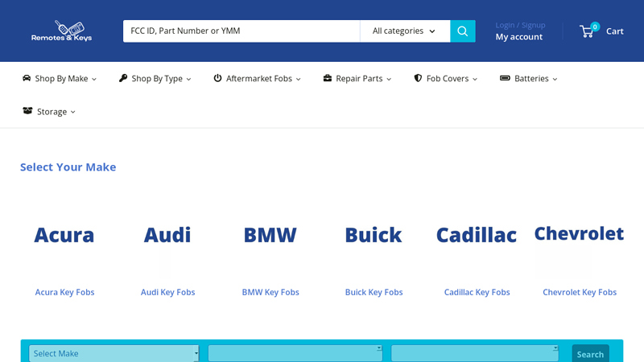Click the FCC ID search input field
Screen dimensions: 644x362
[241, 31]
